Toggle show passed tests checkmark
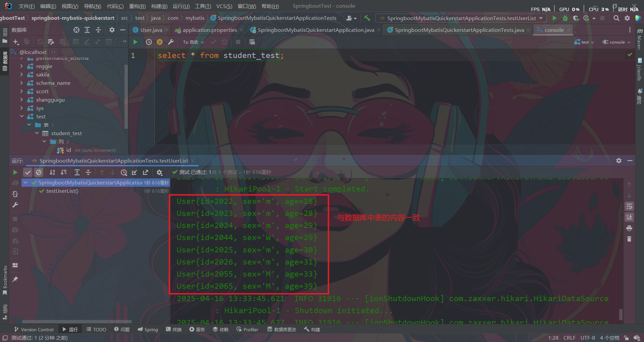This screenshot has width=644, height=342. [x=28, y=172]
